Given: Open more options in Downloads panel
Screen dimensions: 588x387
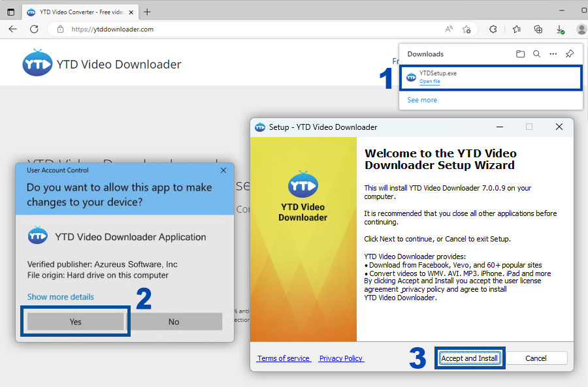Looking at the screenshot, I should tap(553, 54).
